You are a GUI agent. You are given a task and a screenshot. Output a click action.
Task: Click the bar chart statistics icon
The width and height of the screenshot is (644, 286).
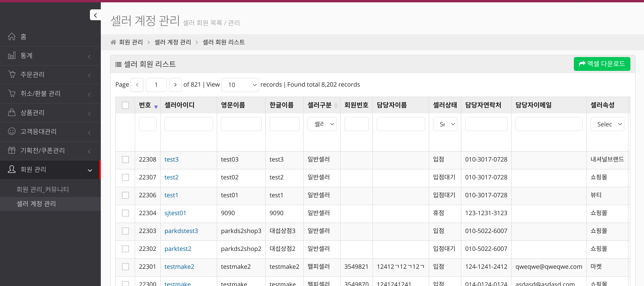point(12,55)
